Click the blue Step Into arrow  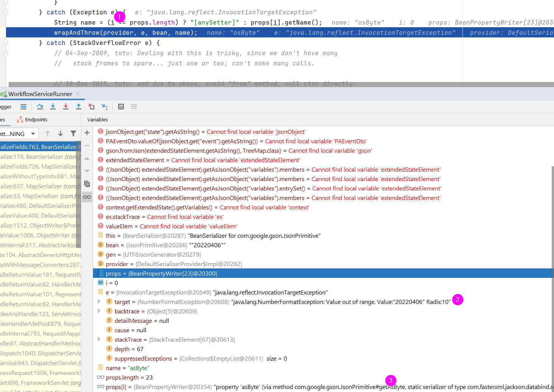click(53, 107)
